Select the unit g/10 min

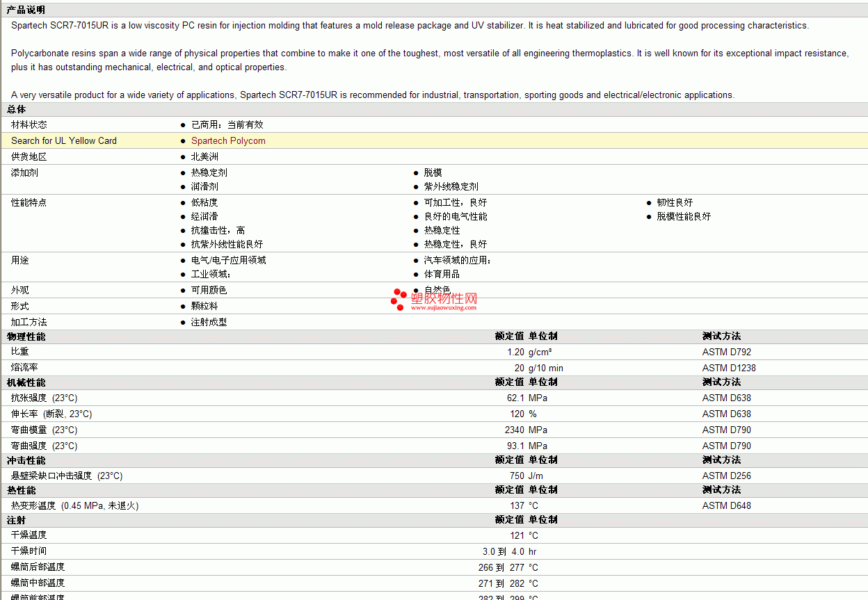[x=546, y=368]
